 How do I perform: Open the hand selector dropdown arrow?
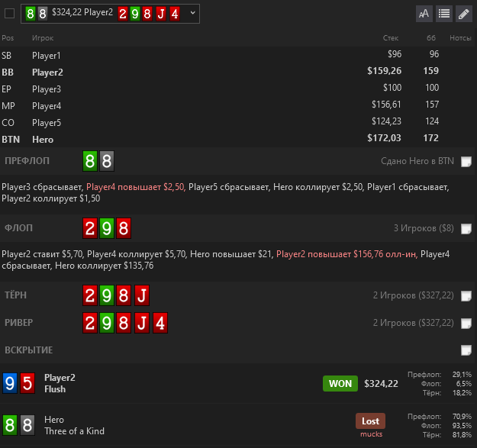[x=192, y=13]
